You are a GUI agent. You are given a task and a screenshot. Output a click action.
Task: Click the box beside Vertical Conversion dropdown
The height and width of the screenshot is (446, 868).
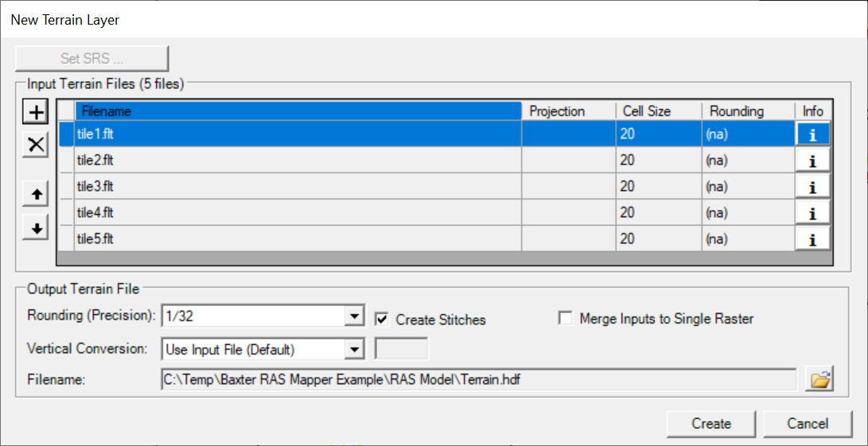pos(401,349)
